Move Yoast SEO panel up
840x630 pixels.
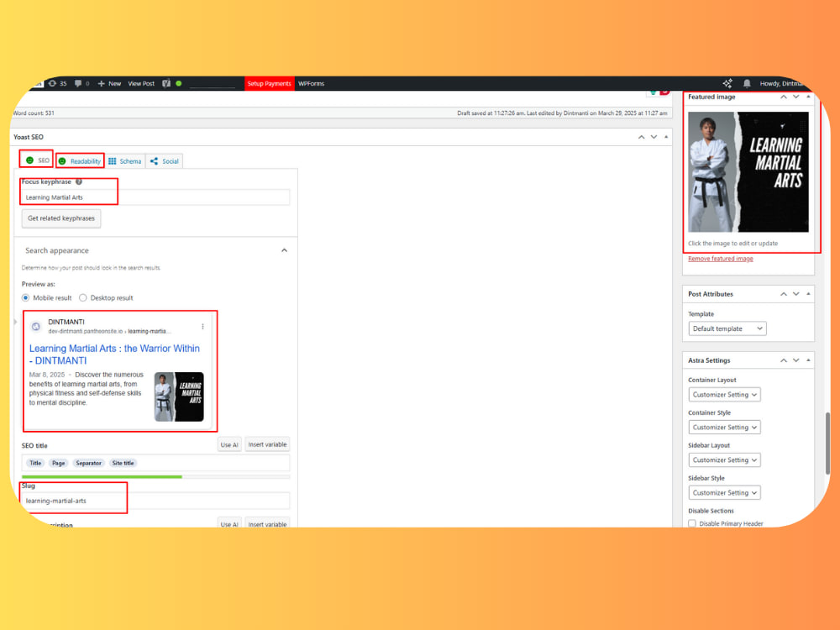(641, 137)
